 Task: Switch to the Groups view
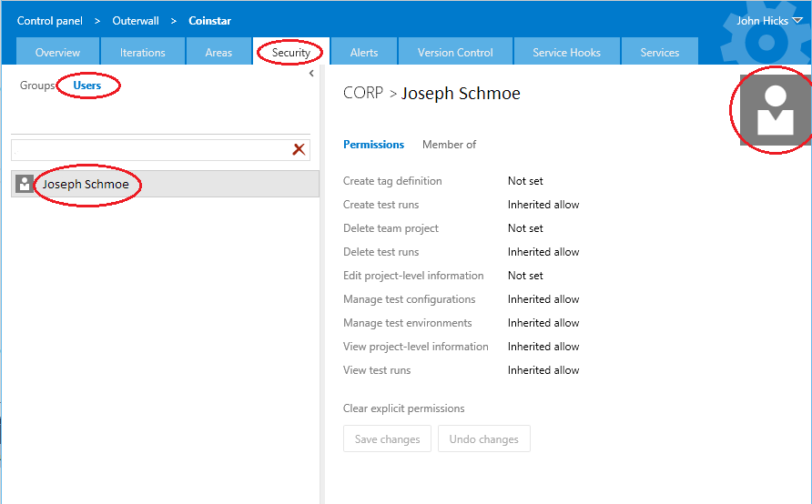pos(37,86)
